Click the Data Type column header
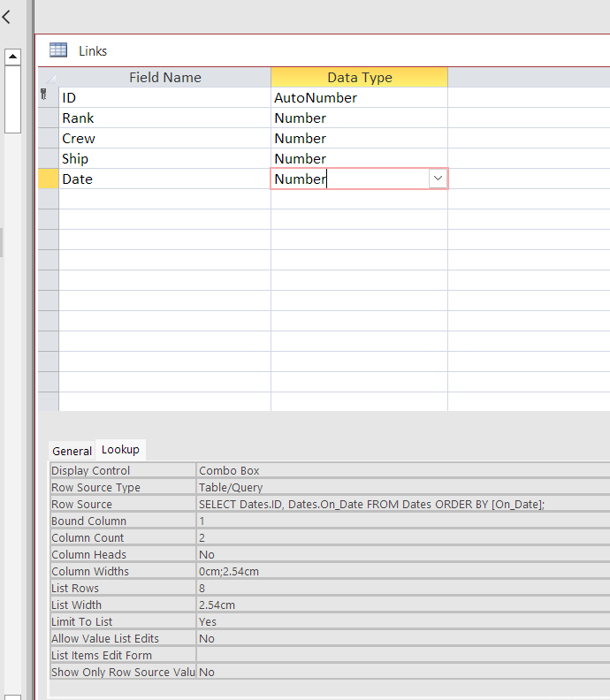Image resolution: width=610 pixels, height=700 pixels. point(359,78)
